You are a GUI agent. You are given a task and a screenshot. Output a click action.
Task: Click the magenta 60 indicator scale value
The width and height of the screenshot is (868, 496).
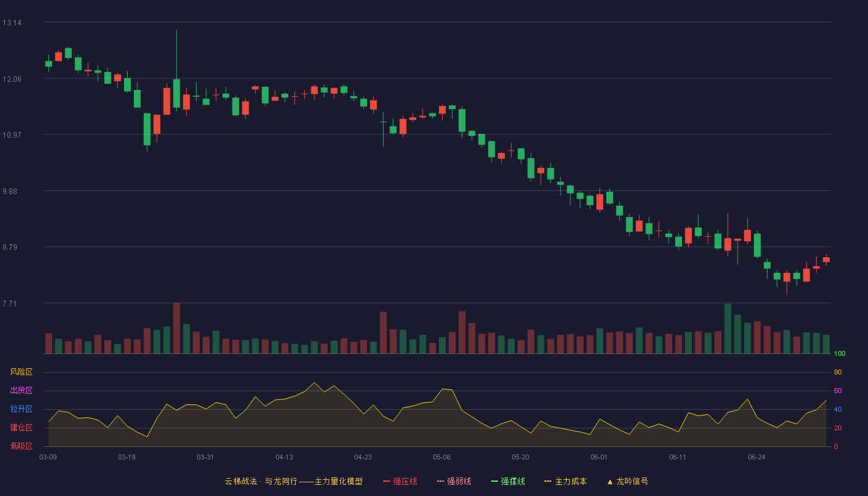coord(838,391)
